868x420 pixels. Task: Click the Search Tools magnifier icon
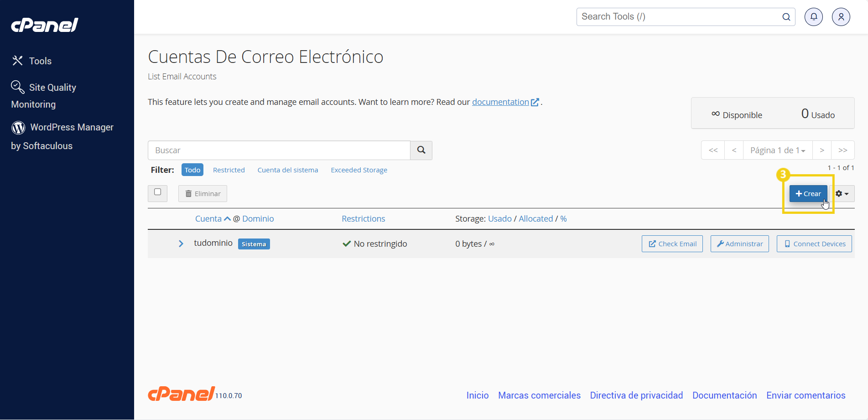coord(786,17)
